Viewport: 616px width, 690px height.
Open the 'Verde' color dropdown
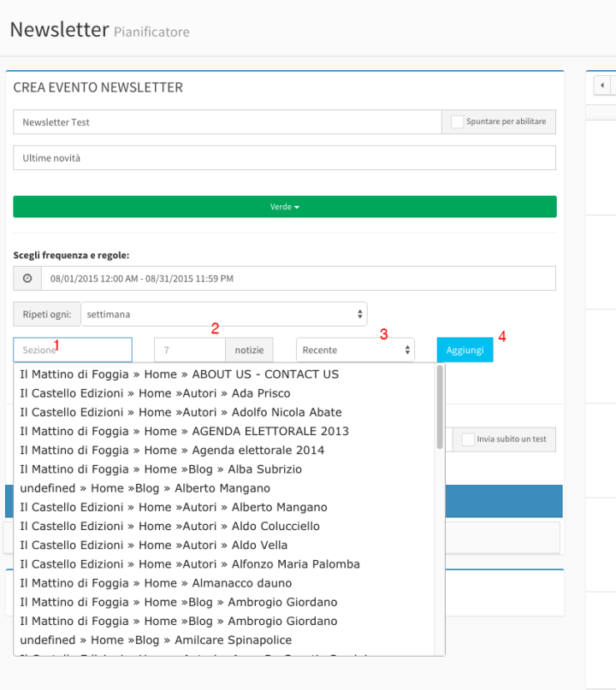point(285,207)
